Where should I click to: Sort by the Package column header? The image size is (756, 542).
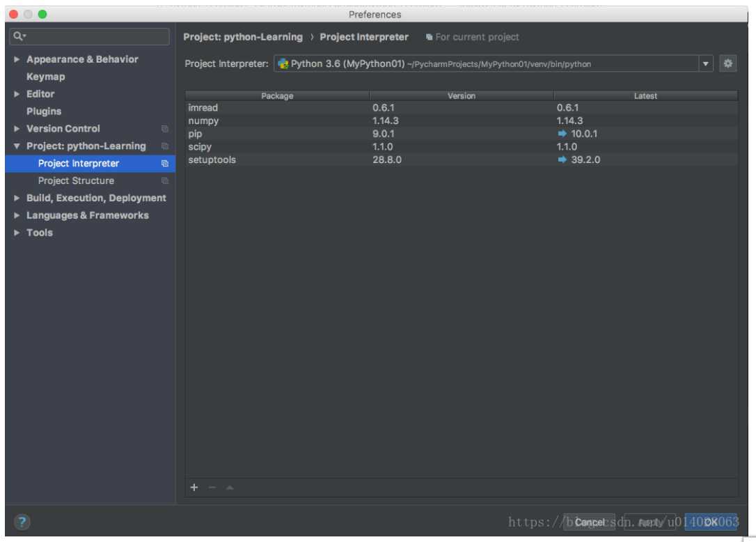[x=277, y=96]
